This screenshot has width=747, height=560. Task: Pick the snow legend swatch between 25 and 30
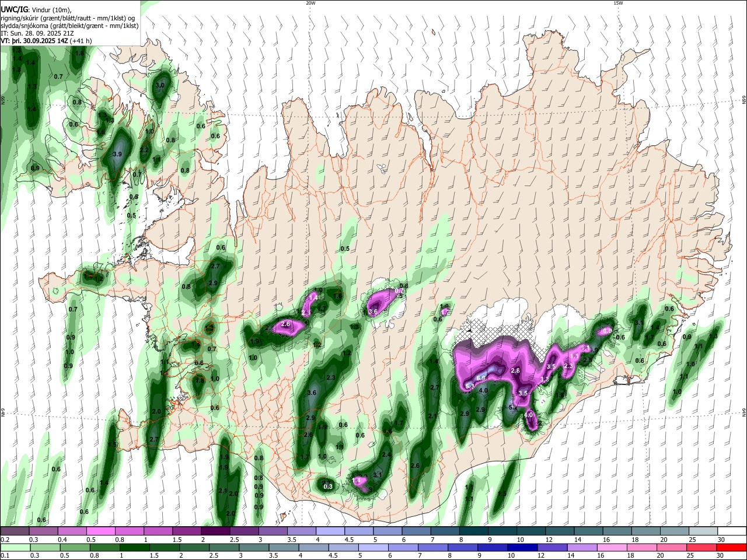(x=703, y=531)
